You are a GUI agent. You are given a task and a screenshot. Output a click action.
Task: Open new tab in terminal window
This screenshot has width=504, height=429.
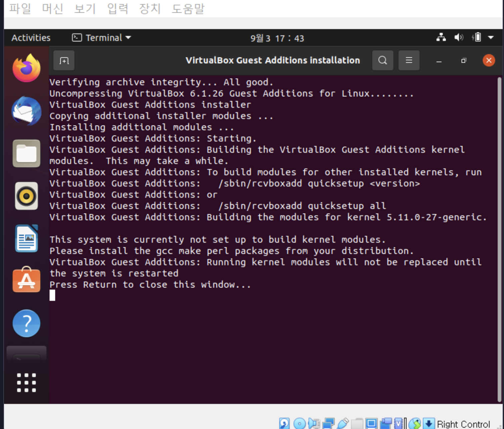click(x=64, y=60)
